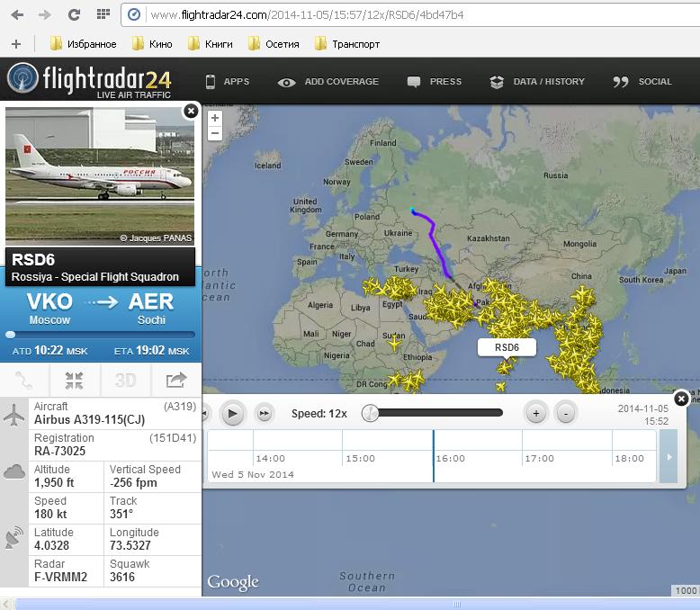Click registration RA-73025 text
700x610 pixels.
pos(59,451)
